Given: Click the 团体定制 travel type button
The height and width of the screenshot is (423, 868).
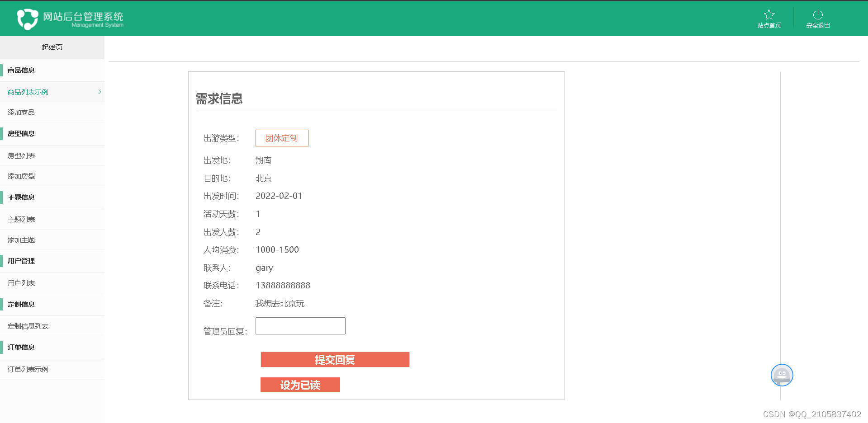Looking at the screenshot, I should point(282,138).
